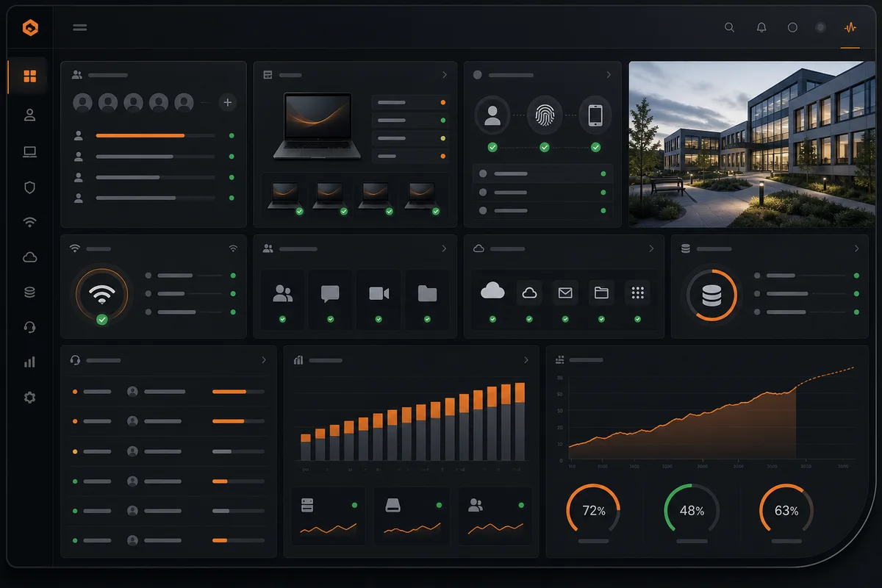Image resolution: width=882 pixels, height=588 pixels.
Task: Click the 63% circular gauge
Action: [786, 510]
